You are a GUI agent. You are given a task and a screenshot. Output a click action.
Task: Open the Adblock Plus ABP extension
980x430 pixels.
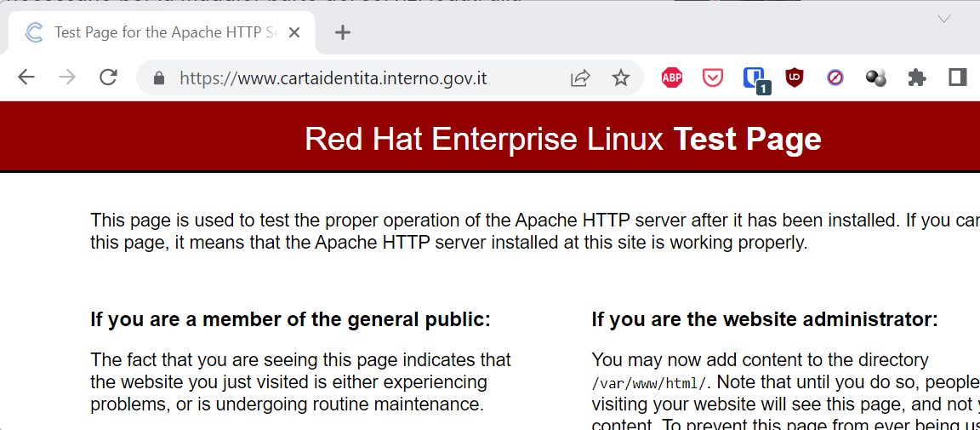click(x=672, y=77)
